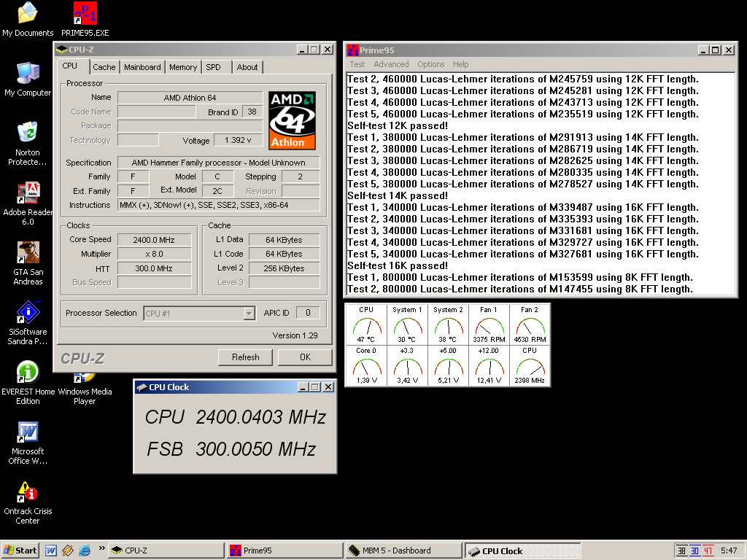Switch to the Mainboard tab

(142, 67)
